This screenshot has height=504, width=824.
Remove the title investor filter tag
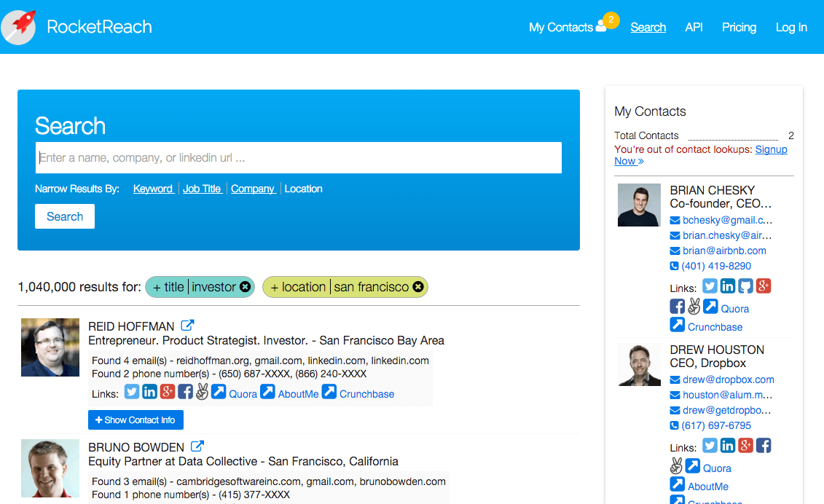point(246,287)
